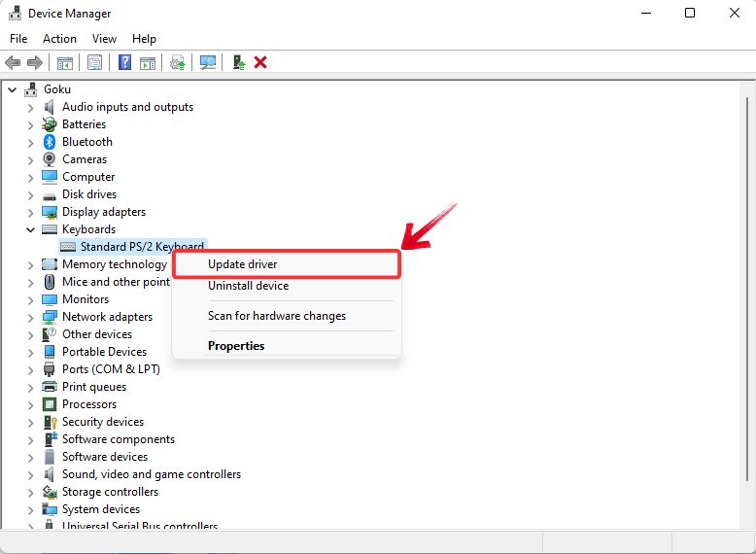Click the green arrow enable device toolbar icon
The width and height of the screenshot is (756, 554).
[238, 62]
